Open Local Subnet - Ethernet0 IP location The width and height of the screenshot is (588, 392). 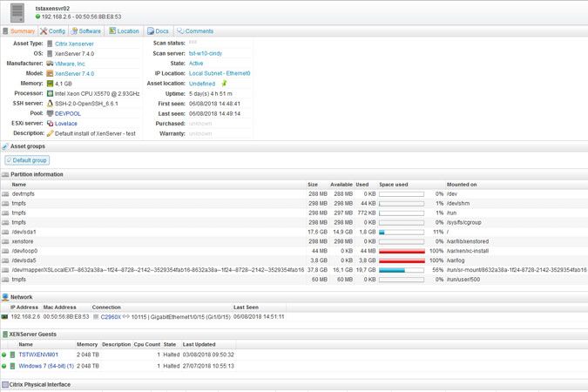[220, 73]
